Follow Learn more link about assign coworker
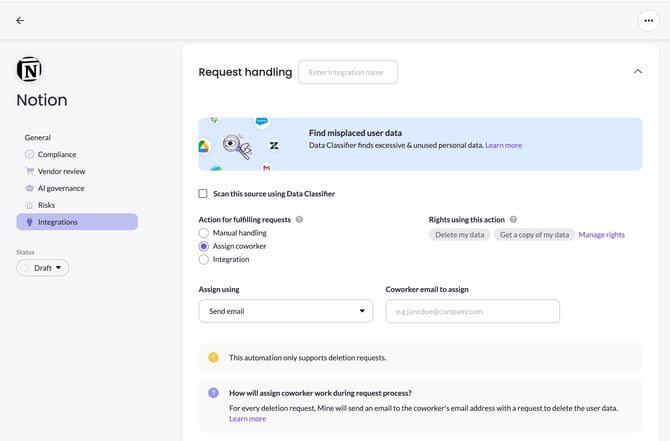The width and height of the screenshot is (670, 441). [x=247, y=419]
